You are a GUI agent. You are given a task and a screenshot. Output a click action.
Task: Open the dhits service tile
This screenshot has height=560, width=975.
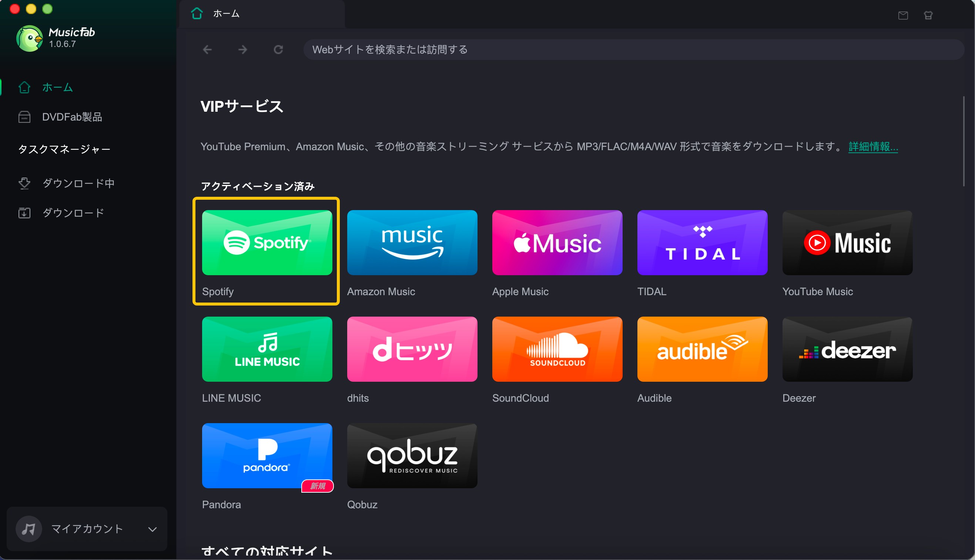click(412, 349)
